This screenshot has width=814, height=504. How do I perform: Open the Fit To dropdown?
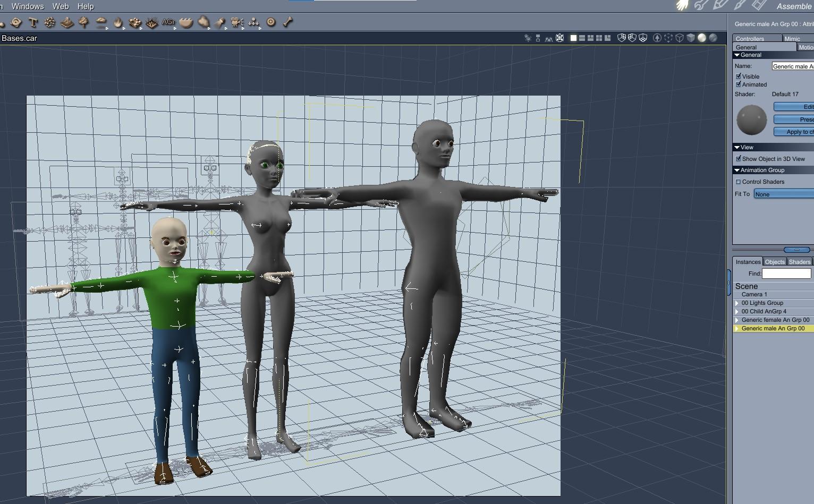pos(784,194)
